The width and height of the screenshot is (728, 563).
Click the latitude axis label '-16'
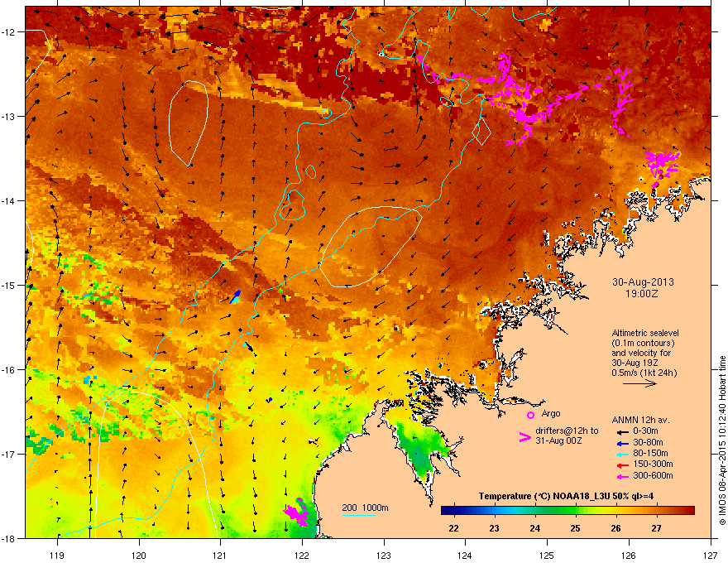click(8, 370)
